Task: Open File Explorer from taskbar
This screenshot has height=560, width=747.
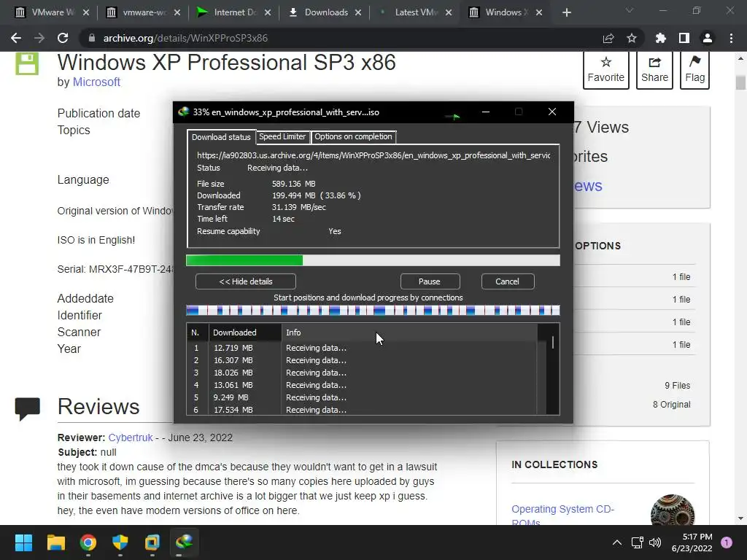Action: coord(55,542)
